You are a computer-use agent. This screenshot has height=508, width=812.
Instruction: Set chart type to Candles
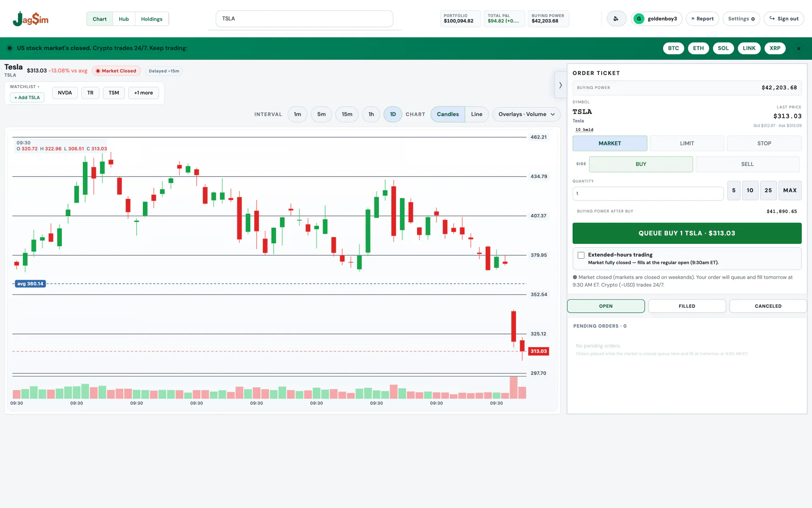(x=447, y=114)
